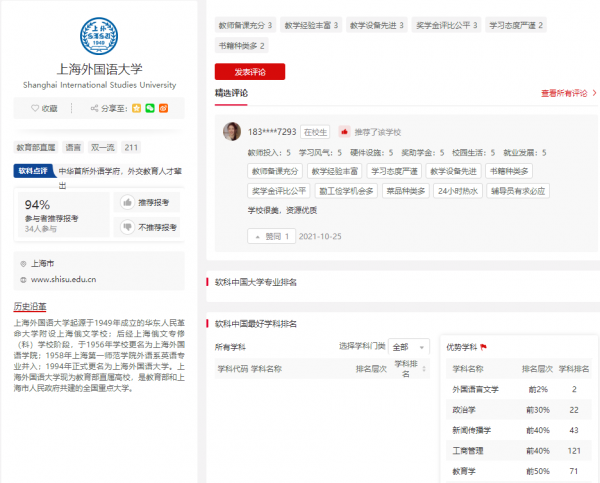Share via the orange Weibo icon
Viewport: 600px width, 483px height.
point(163,108)
